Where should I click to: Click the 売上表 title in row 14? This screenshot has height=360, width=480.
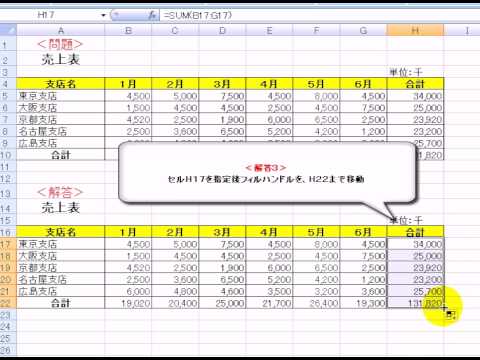click(60, 208)
